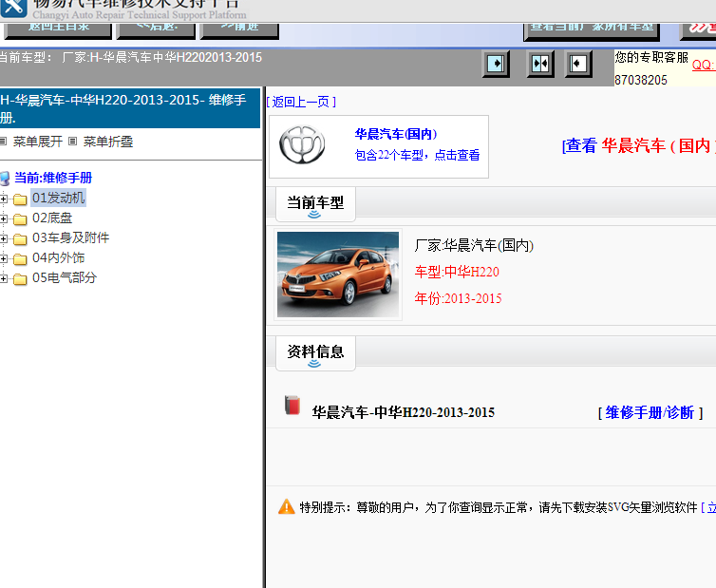Image resolution: width=716 pixels, height=588 pixels.
Task: Click the 01发动机 folder icon
Action: (x=20, y=199)
